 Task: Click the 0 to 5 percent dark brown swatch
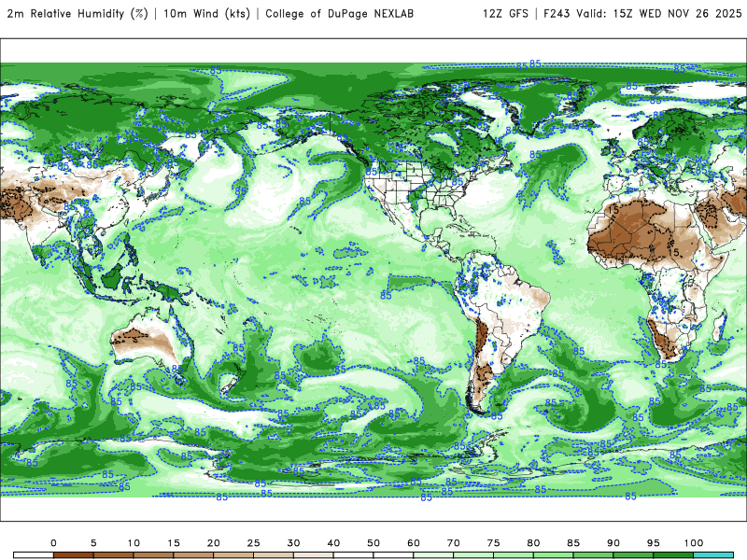pos(74,555)
